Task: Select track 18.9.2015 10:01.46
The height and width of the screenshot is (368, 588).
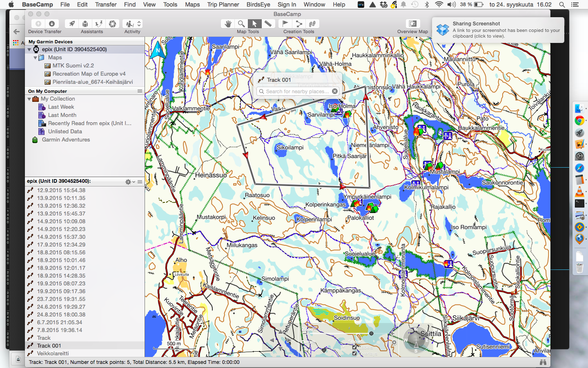Action: point(61,260)
